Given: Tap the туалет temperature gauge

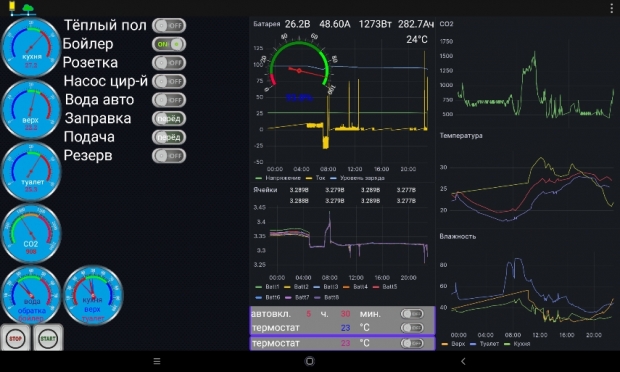Looking at the screenshot, I should 31,172.
